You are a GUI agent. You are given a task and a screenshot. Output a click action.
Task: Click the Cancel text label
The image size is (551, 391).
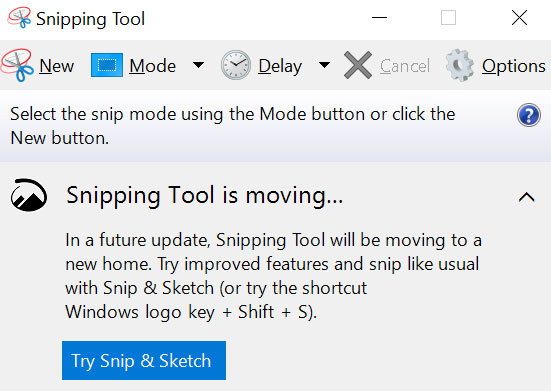[x=405, y=66]
